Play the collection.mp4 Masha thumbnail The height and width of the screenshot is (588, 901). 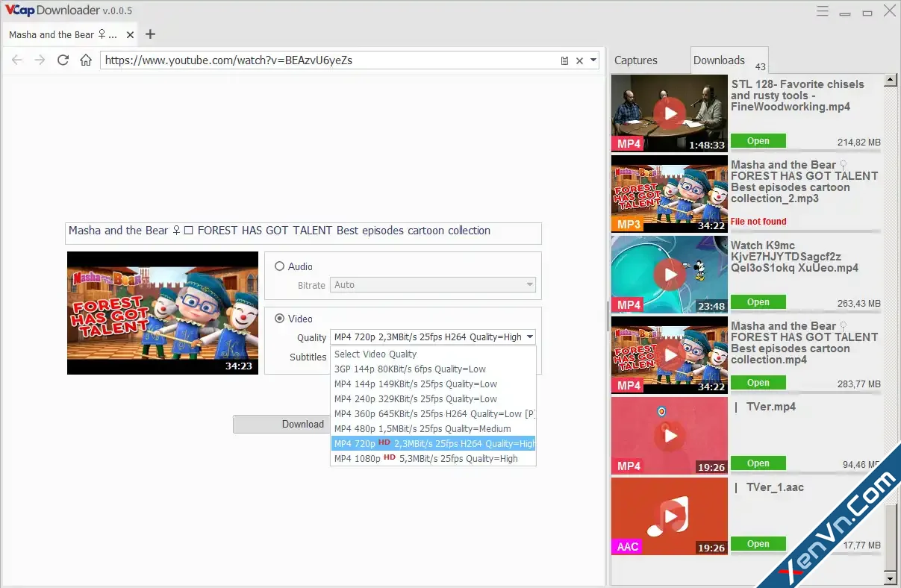(670, 355)
